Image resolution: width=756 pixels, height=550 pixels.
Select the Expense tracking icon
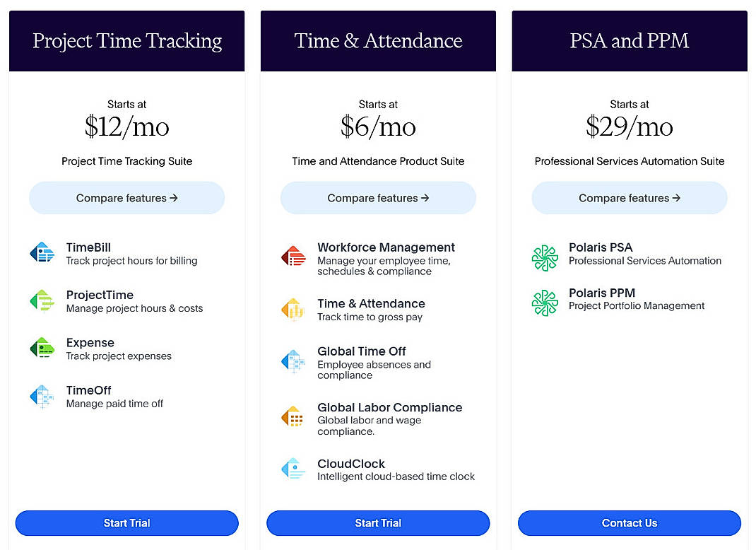pos(42,348)
